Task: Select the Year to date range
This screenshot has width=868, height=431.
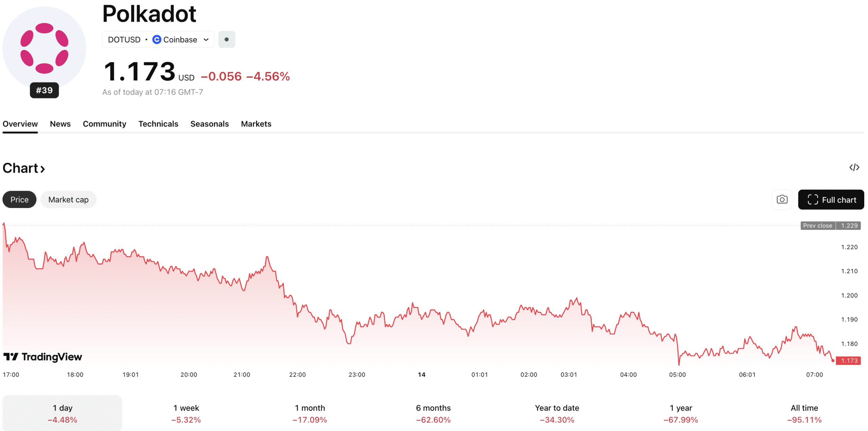Action: pyautogui.click(x=557, y=414)
